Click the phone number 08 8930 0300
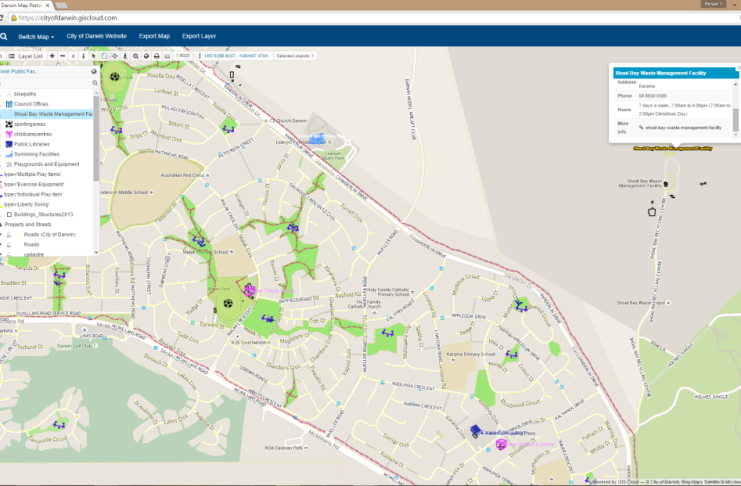This screenshot has width=741, height=486. coord(653,96)
